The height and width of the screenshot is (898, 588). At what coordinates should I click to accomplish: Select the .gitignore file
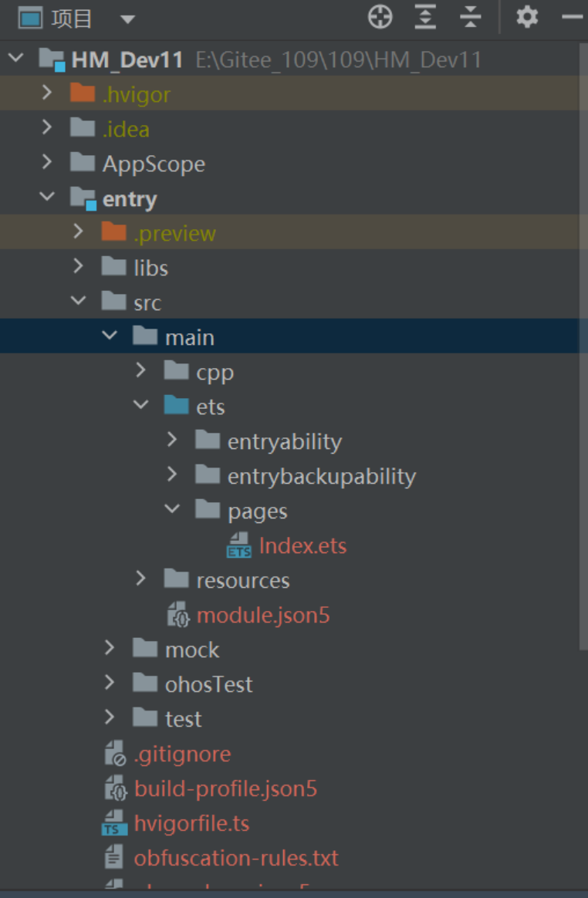pyautogui.click(x=182, y=754)
